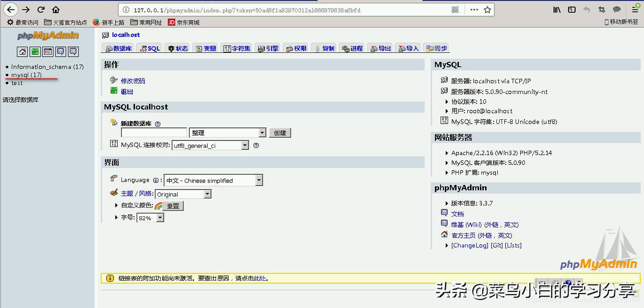Open the SQL documentation bubble icon in sidebar

click(x=73, y=51)
